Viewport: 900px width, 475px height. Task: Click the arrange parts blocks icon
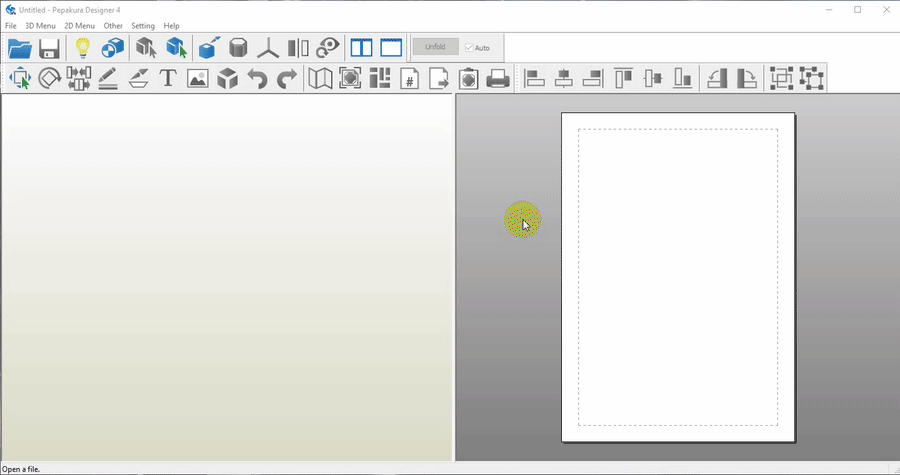(x=379, y=78)
